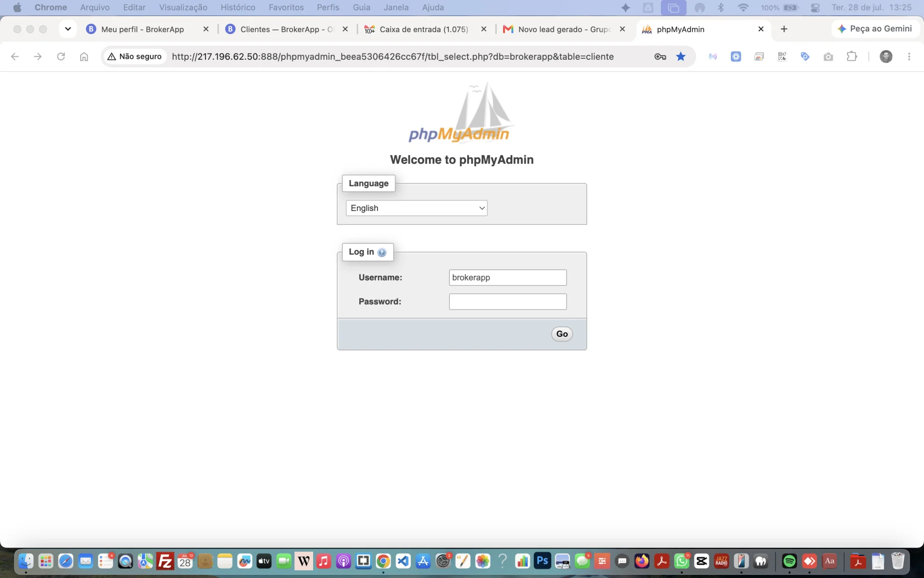Expand the tab search dropdown

(x=68, y=29)
